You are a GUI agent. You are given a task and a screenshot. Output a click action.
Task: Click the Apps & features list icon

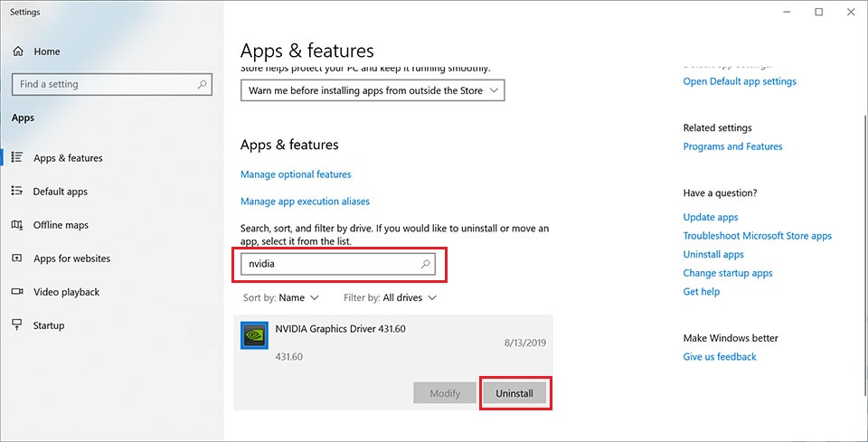(16, 157)
